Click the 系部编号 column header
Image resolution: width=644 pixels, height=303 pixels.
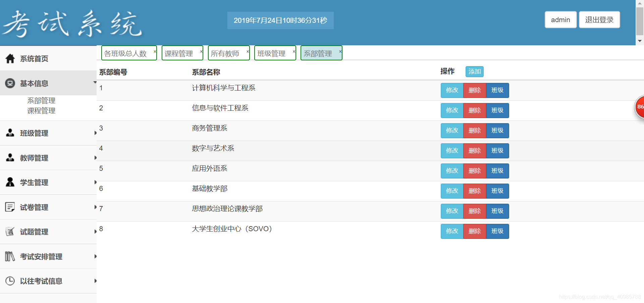(x=113, y=72)
